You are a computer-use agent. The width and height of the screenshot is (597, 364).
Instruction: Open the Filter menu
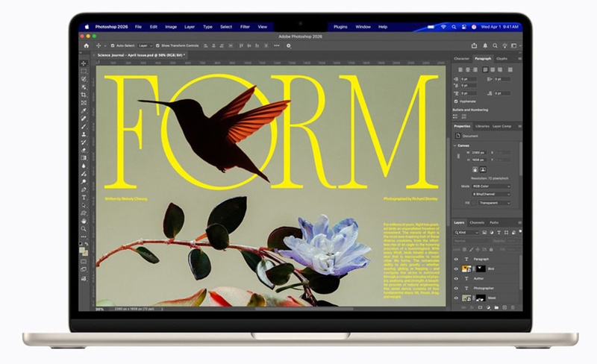pyautogui.click(x=245, y=27)
